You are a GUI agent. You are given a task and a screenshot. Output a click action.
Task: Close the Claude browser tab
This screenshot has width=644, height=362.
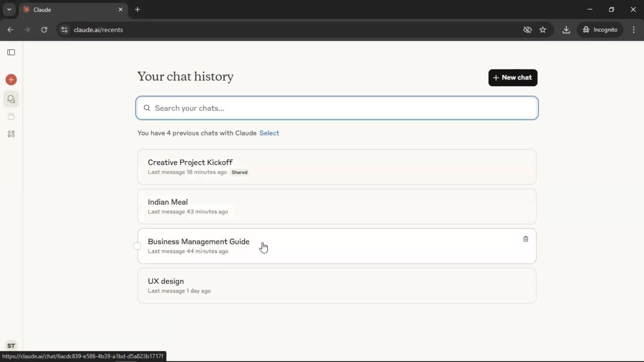coord(120,10)
